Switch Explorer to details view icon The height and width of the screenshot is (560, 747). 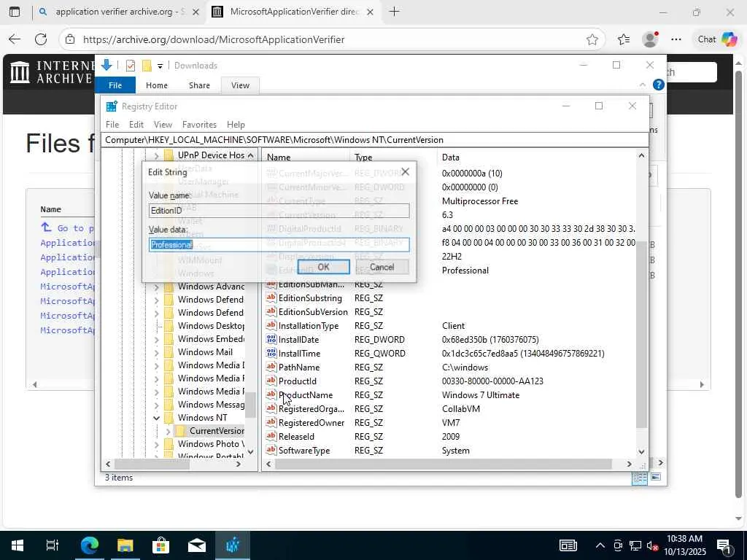[640, 478]
